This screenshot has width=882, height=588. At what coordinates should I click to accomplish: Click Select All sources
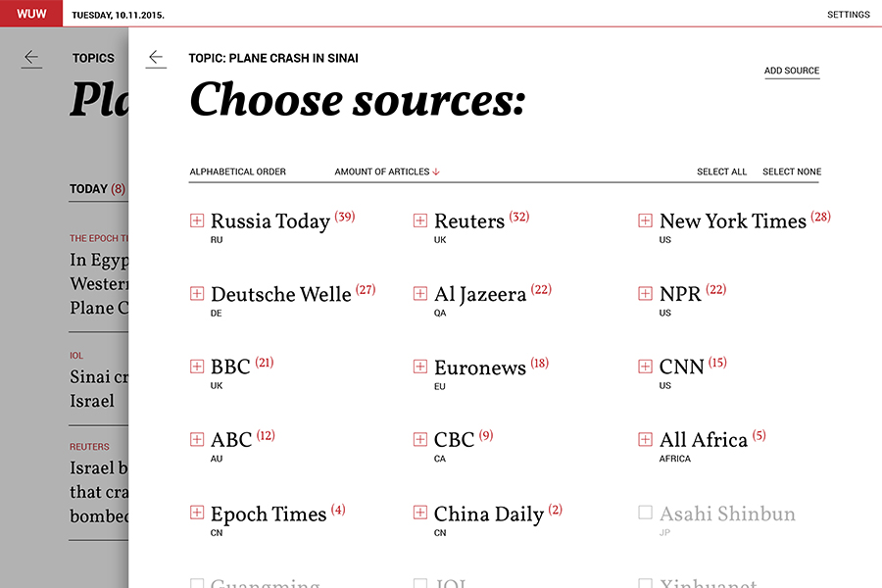click(721, 171)
